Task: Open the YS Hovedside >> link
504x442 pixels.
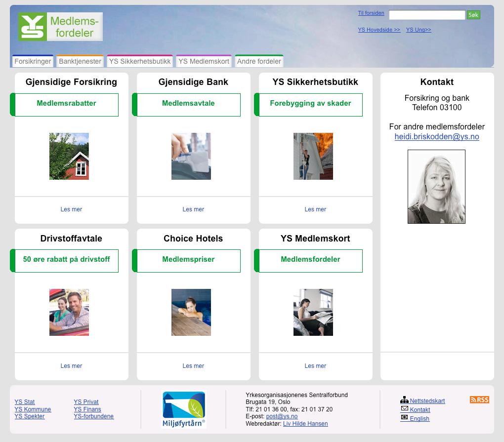Action: coord(379,30)
